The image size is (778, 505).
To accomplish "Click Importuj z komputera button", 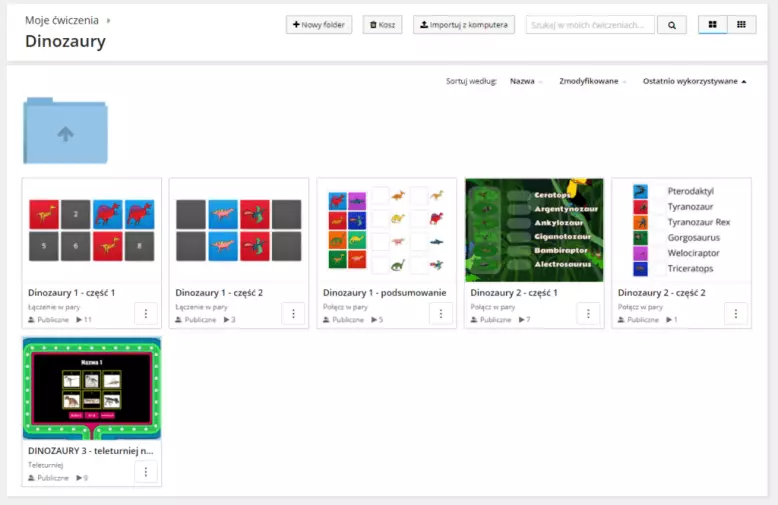I will point(463,25).
